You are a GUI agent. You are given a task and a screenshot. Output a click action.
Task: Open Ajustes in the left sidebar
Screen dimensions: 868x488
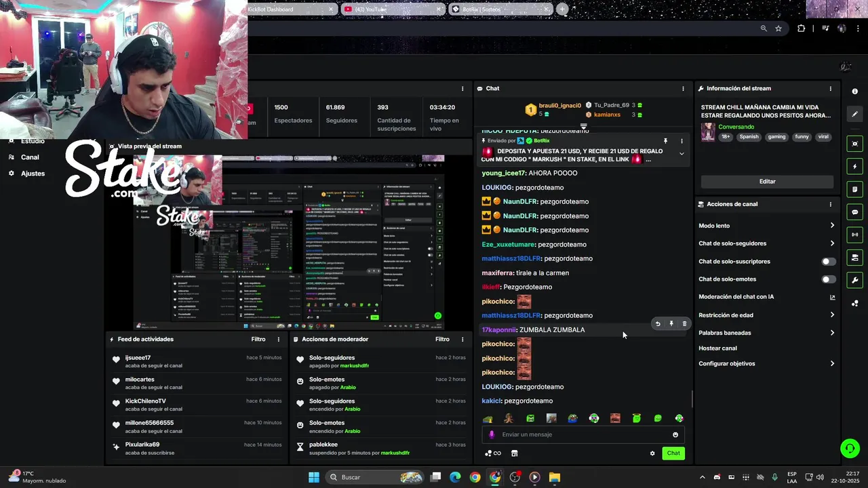33,174
